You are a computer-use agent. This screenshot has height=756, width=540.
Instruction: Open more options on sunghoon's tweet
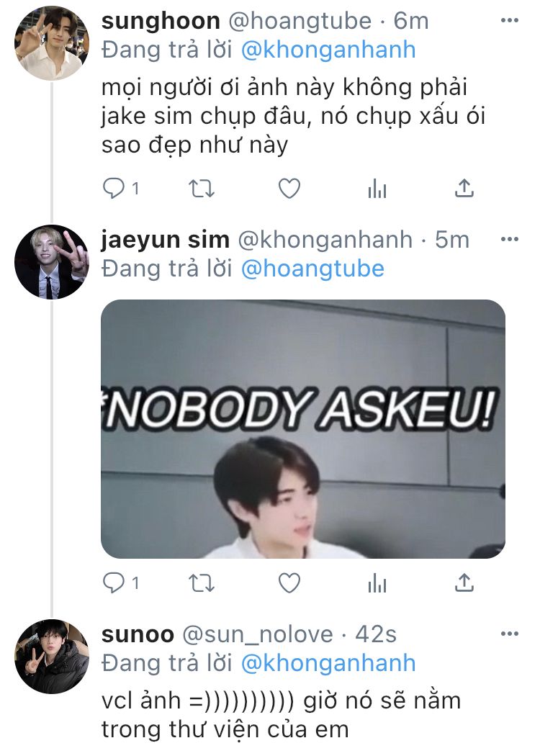click(x=510, y=20)
